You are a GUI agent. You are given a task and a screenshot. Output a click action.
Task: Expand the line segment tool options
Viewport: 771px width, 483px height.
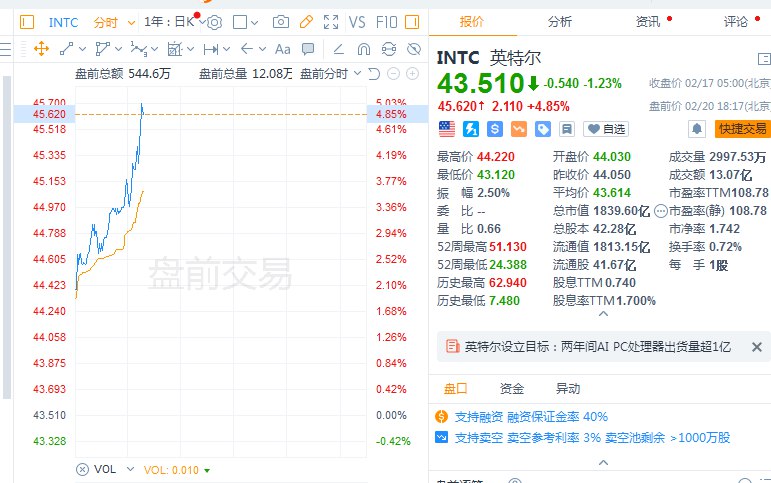click(x=82, y=49)
